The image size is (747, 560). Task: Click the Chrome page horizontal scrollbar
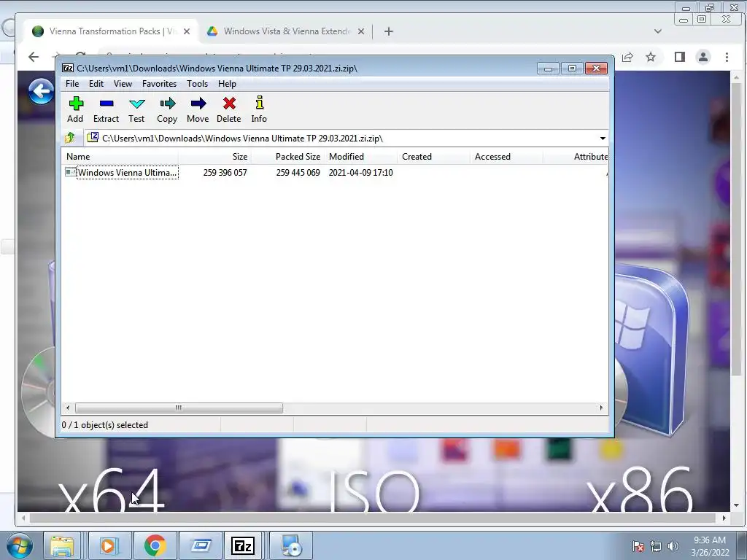click(x=373, y=518)
